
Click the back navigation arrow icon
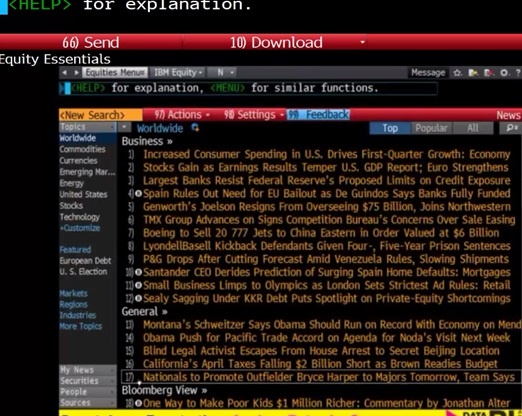[65, 72]
